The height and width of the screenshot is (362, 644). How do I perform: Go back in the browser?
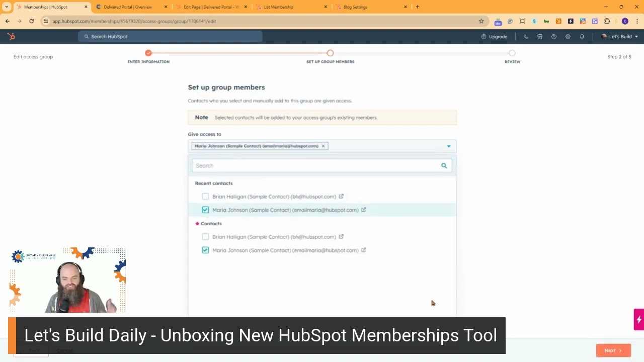[x=8, y=21]
